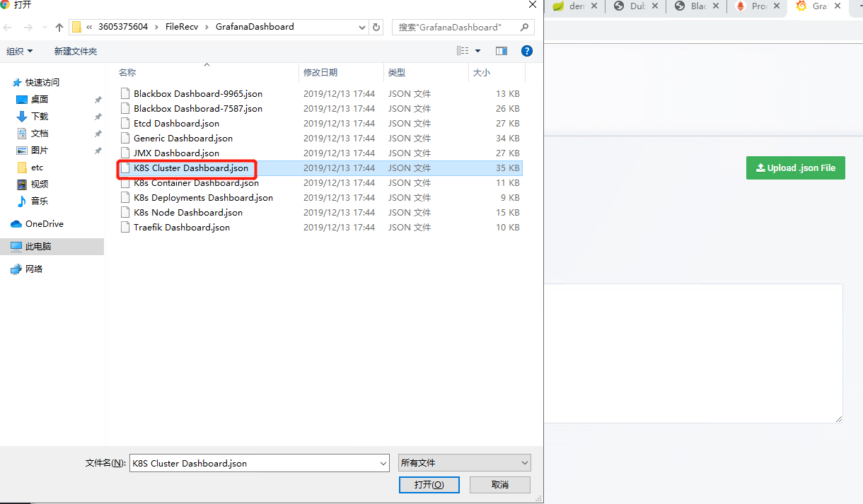Click the 打开 open button
Viewport: 863px width, 504px height.
click(429, 485)
